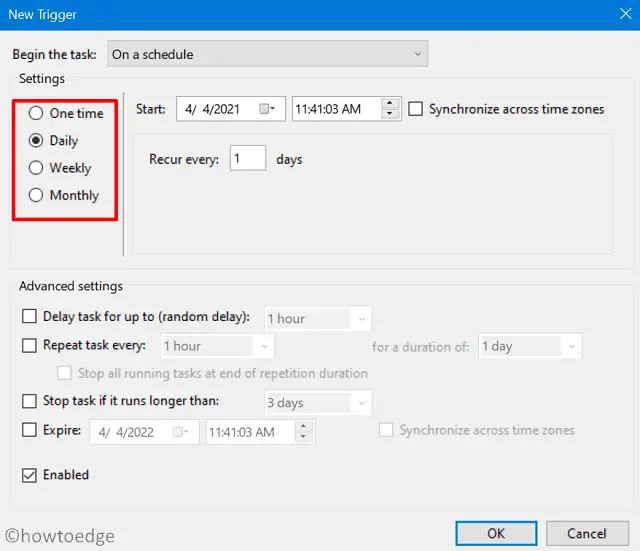
Task: Open the 3 days duration dropdown
Action: (318, 403)
